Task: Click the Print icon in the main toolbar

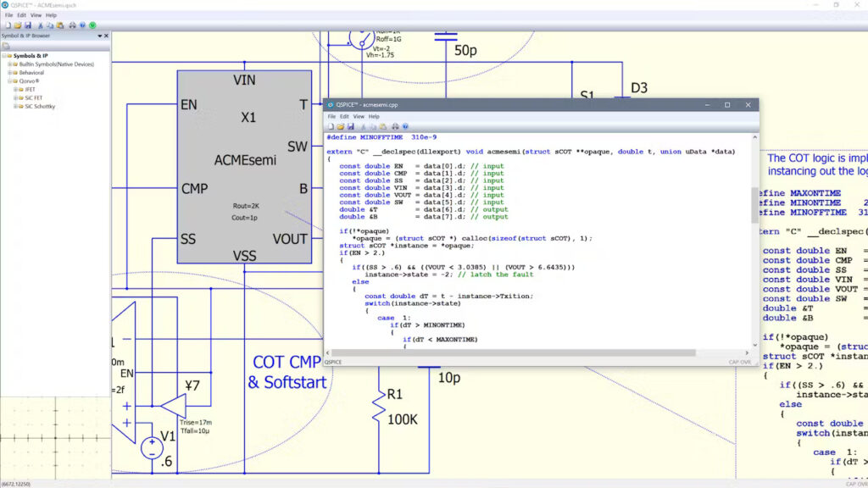Action: (x=72, y=25)
